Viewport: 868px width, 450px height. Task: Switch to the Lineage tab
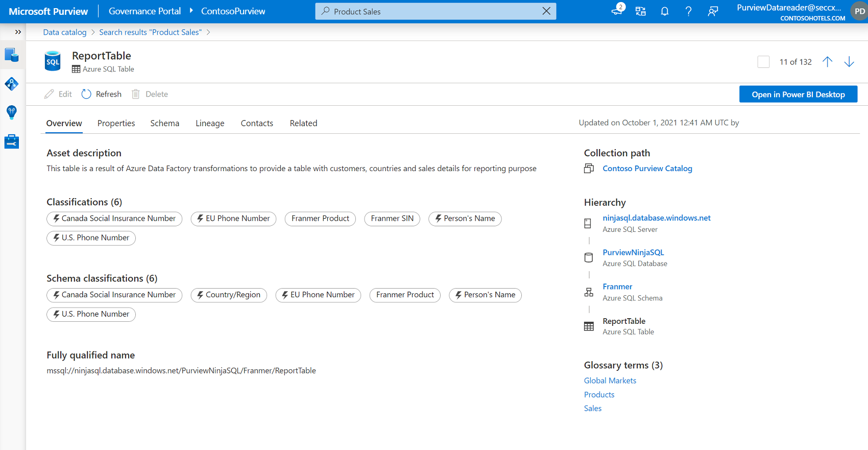coord(210,123)
